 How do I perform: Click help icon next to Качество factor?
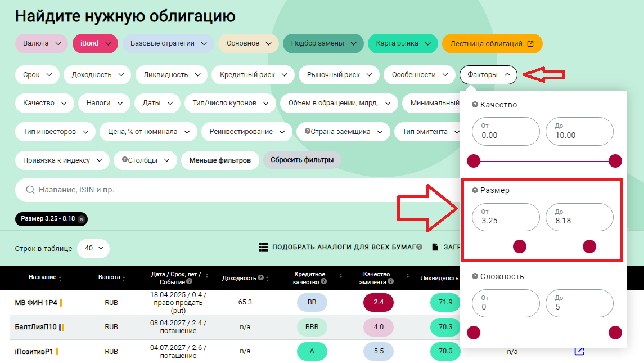475,105
